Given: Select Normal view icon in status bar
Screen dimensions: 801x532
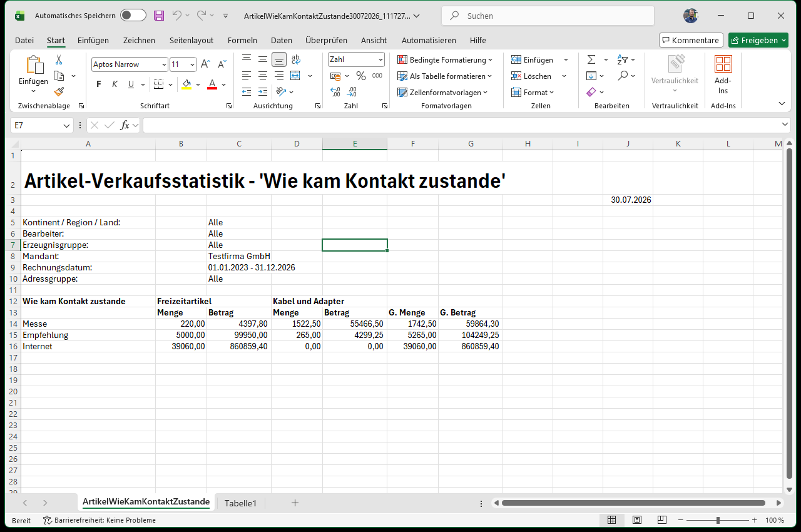Looking at the screenshot, I should coord(612,520).
